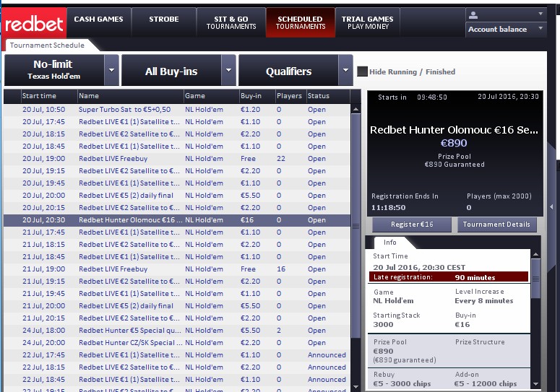Click the Info panel scrollbar thumb
This screenshot has height=392, width=560.
click(x=535, y=279)
